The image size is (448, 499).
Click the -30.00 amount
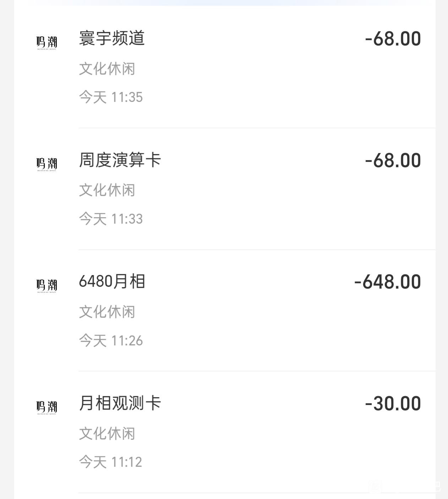(393, 404)
